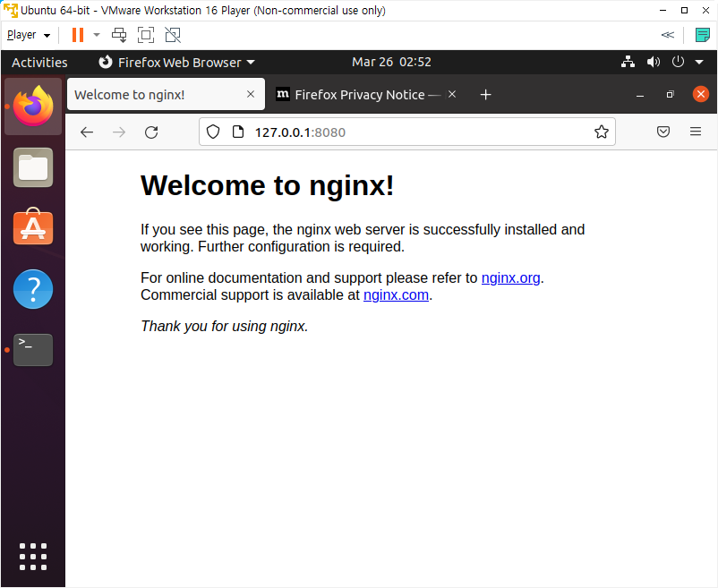Click the page info document icon
Viewport: 718px width, 588px height.
[x=238, y=132]
